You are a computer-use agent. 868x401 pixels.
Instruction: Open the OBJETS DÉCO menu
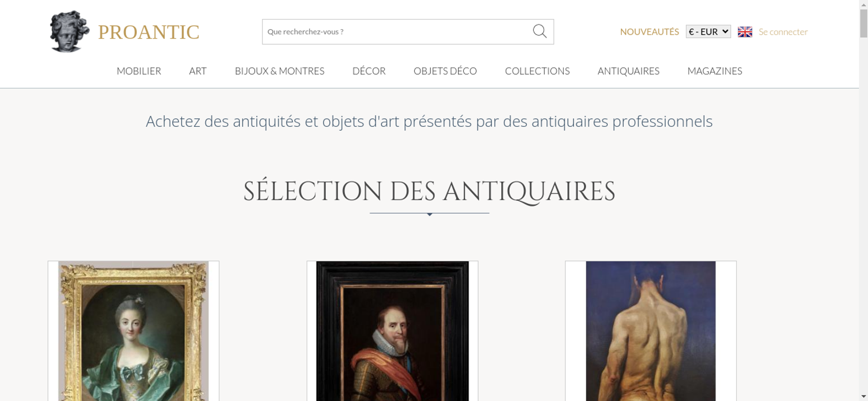coord(445,71)
